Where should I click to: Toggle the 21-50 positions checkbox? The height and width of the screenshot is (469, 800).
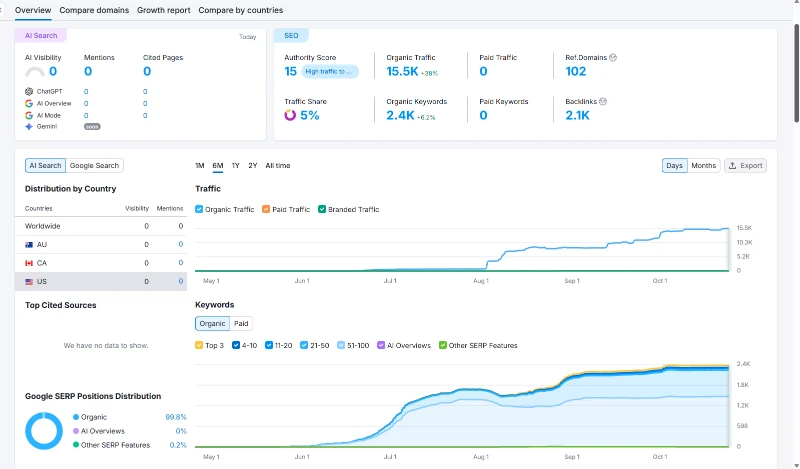(x=304, y=345)
